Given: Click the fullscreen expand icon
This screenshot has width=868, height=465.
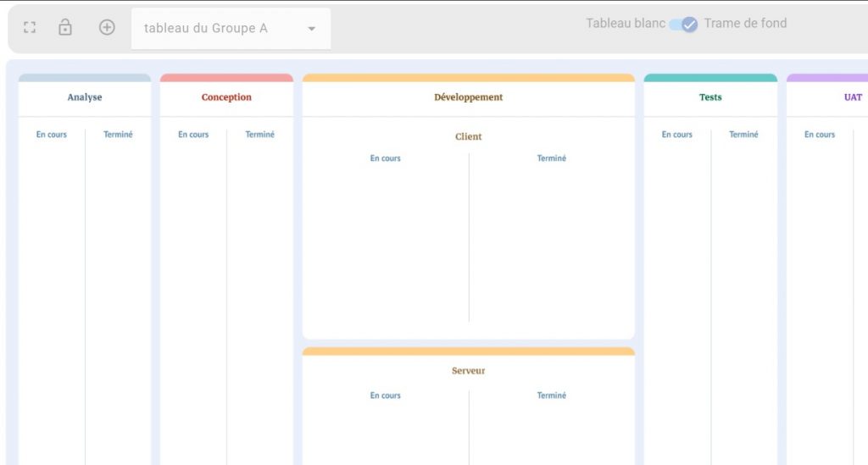Looking at the screenshot, I should pyautogui.click(x=30, y=28).
